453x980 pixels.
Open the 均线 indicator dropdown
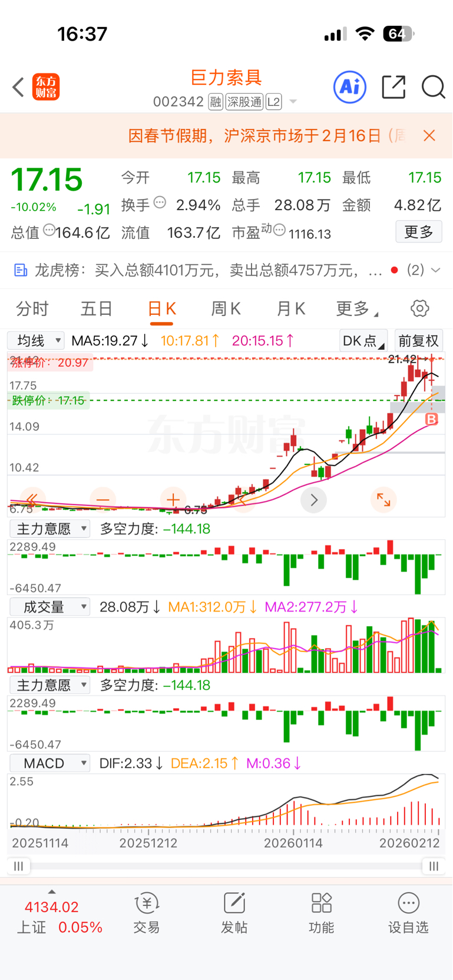(x=35, y=340)
